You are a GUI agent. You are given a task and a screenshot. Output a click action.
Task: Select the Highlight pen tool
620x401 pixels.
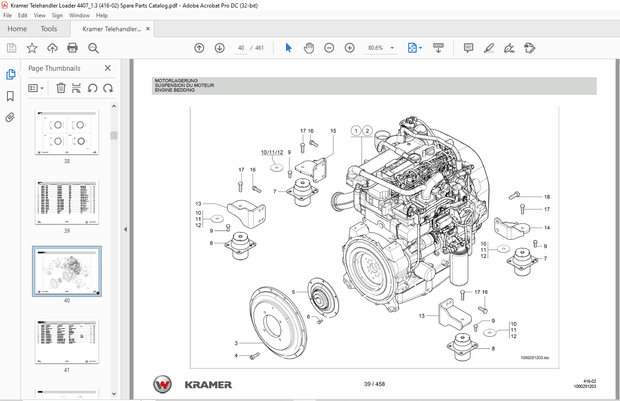[x=489, y=48]
